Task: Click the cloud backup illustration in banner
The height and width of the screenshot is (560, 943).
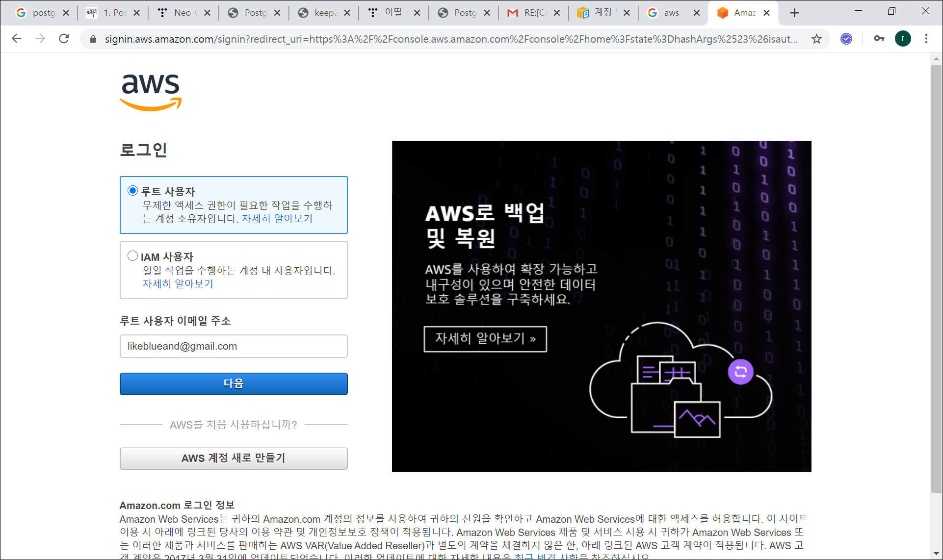Action: (681, 380)
